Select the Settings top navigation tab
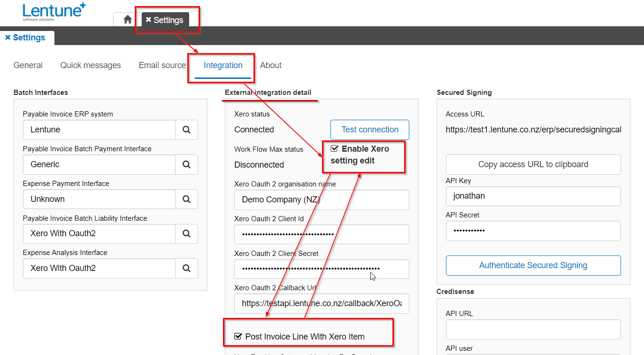Viewport: 644px width, 355px height. 165,20
